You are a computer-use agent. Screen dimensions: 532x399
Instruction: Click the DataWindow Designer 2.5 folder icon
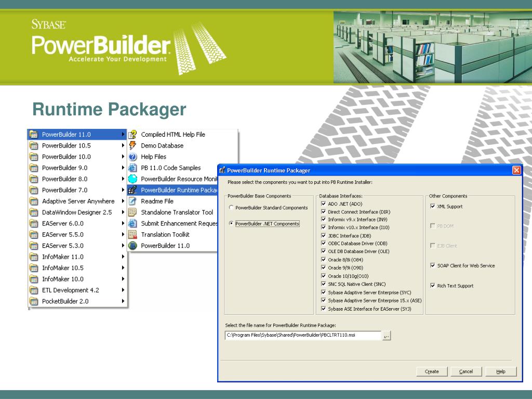pos(34,212)
